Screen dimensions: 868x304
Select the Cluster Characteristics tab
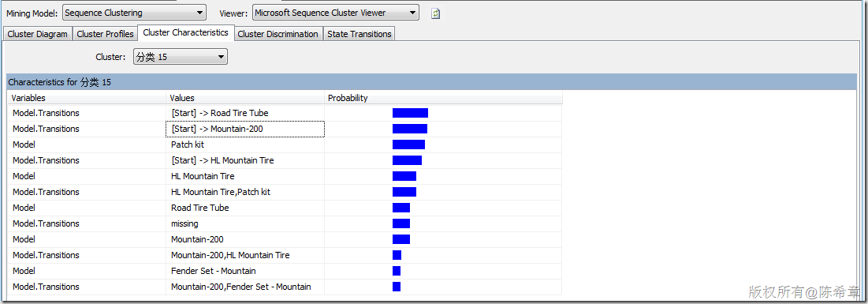tap(185, 32)
